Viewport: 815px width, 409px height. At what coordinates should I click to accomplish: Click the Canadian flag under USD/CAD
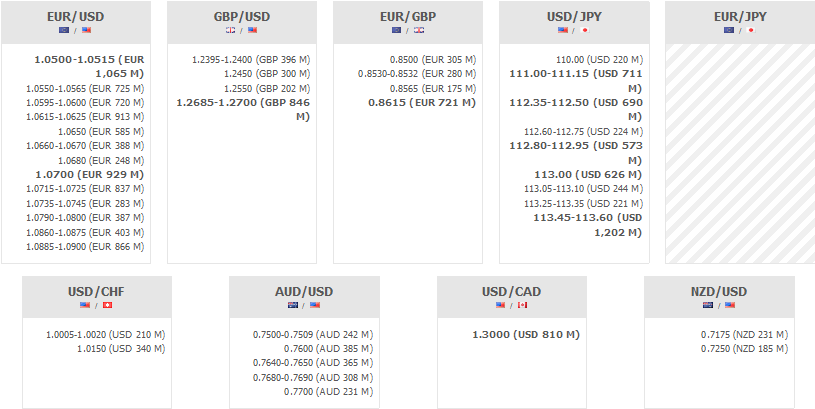(x=523, y=305)
